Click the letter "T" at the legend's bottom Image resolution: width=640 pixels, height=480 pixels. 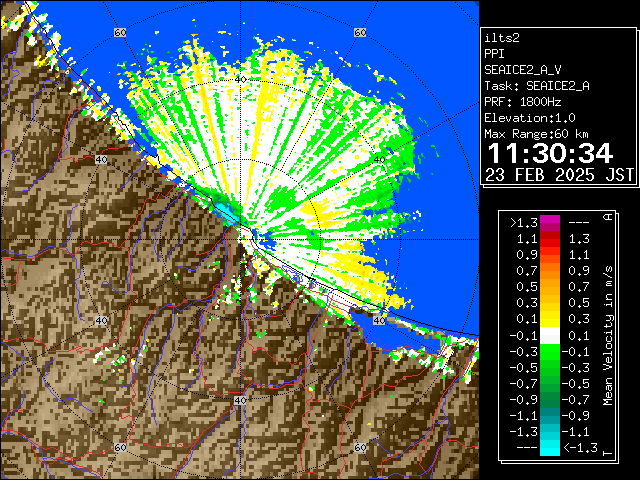click(x=608, y=453)
